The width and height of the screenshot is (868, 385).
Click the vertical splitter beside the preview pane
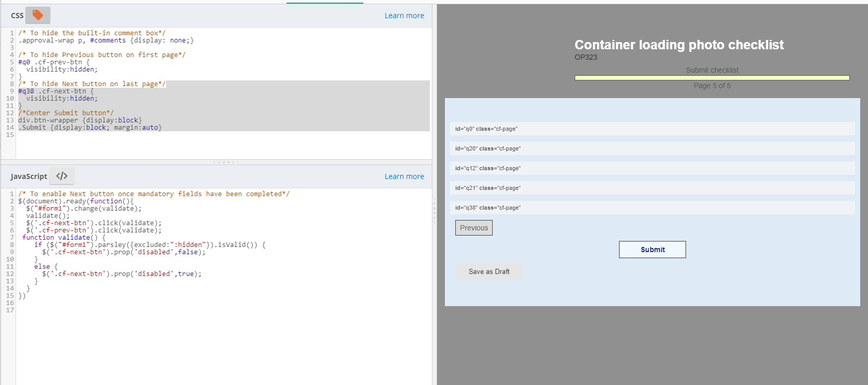click(435, 210)
